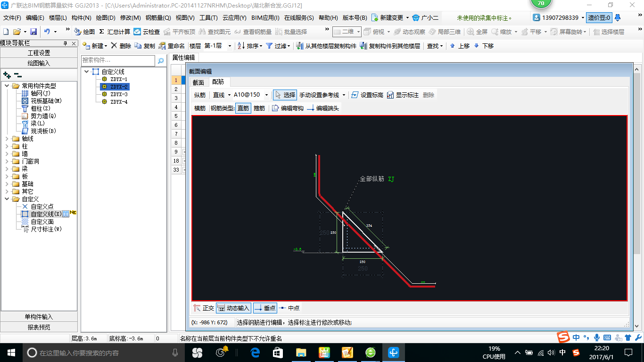This screenshot has height=362, width=644.
Task: Collapse 常用构件类型 tree node
Action: point(7,86)
